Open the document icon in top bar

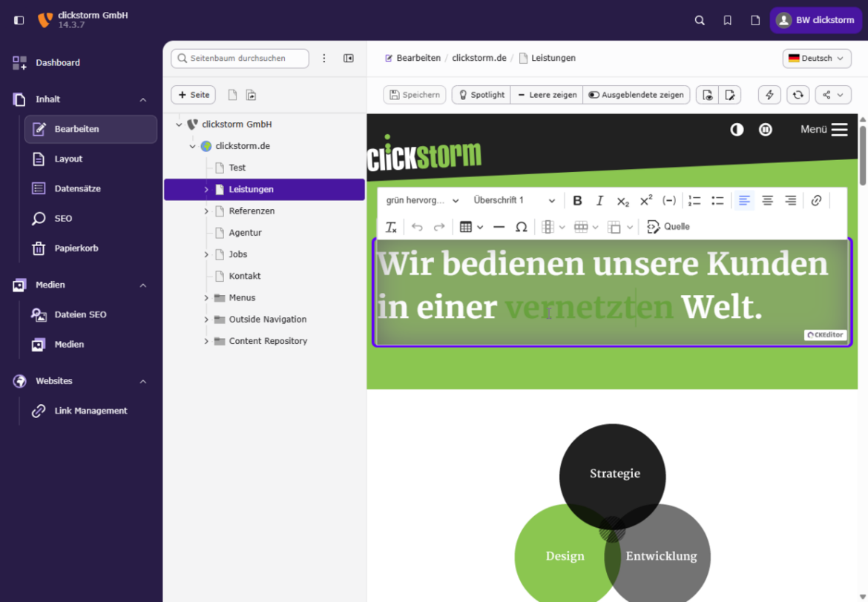(x=755, y=21)
